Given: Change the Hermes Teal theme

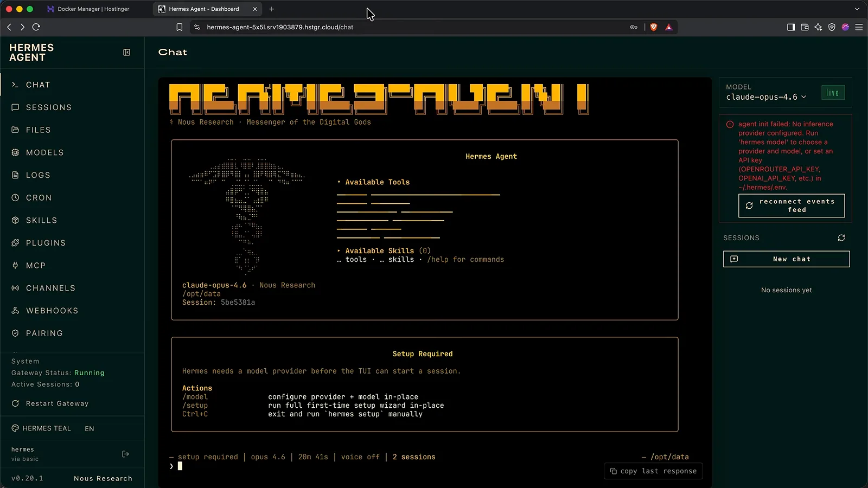Looking at the screenshot, I should point(41,428).
